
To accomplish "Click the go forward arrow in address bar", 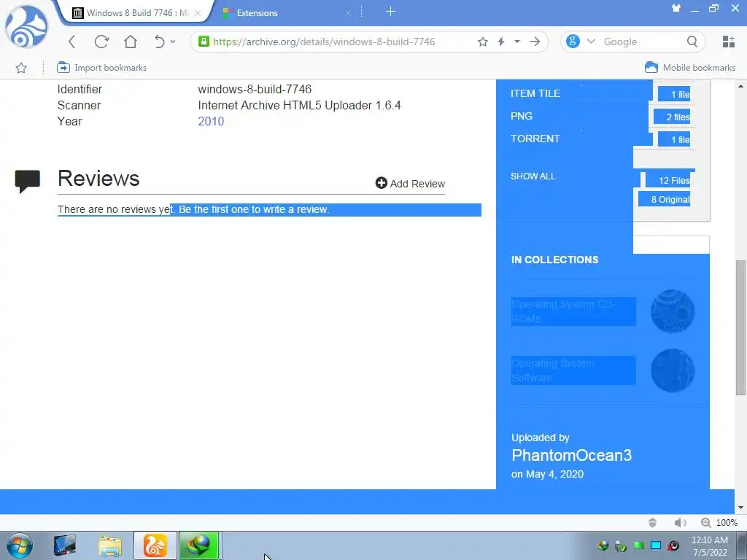I will (535, 42).
